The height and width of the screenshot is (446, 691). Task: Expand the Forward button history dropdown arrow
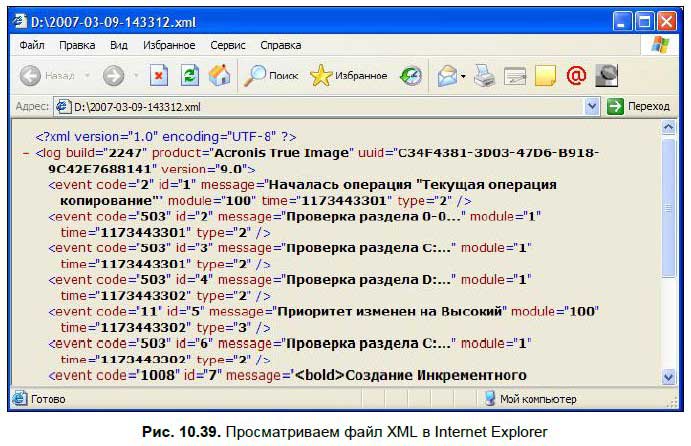133,76
